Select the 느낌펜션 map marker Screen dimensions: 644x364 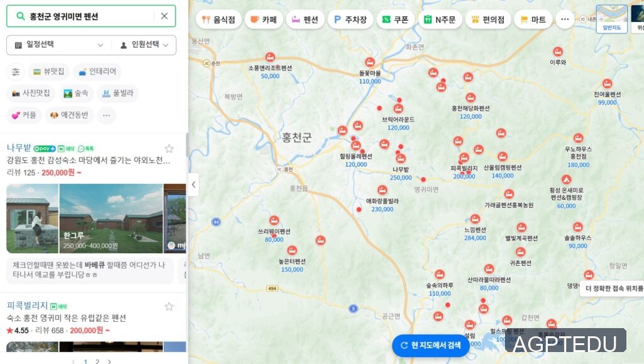click(475, 219)
